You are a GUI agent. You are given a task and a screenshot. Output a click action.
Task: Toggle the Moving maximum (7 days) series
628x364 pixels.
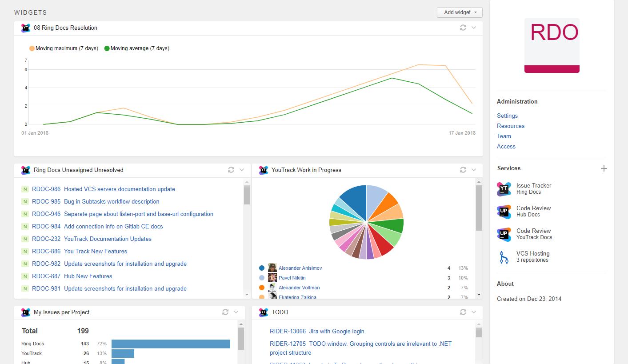pyautogui.click(x=64, y=48)
